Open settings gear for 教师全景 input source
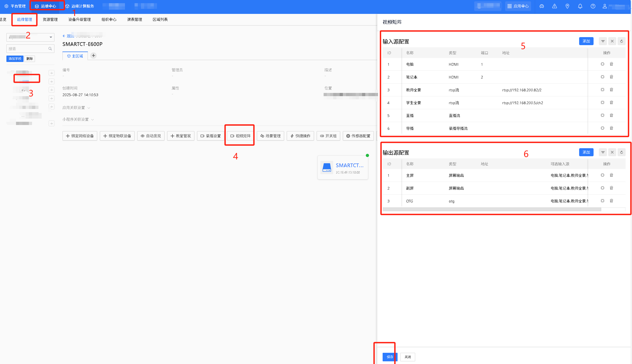The image size is (632, 364). tap(602, 90)
